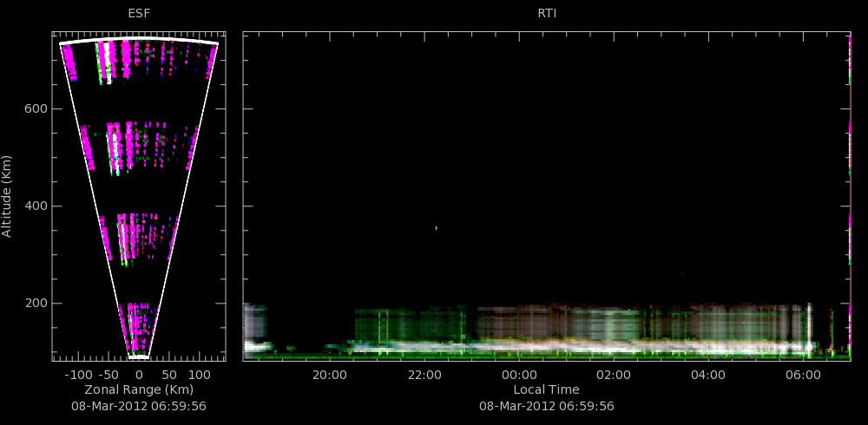The height and width of the screenshot is (425, 868).
Task: Click the -50 zonal range tick label
Action: (108, 374)
